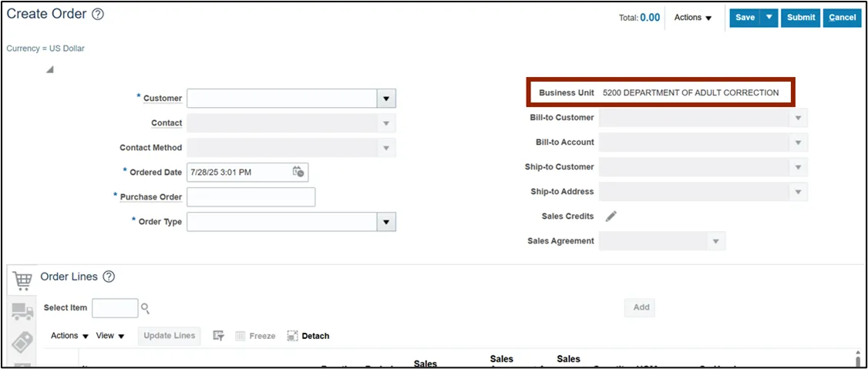
Task: Click the 5200 DEPARTMENT OF ADULT CORRECTION value
Action: (691, 93)
